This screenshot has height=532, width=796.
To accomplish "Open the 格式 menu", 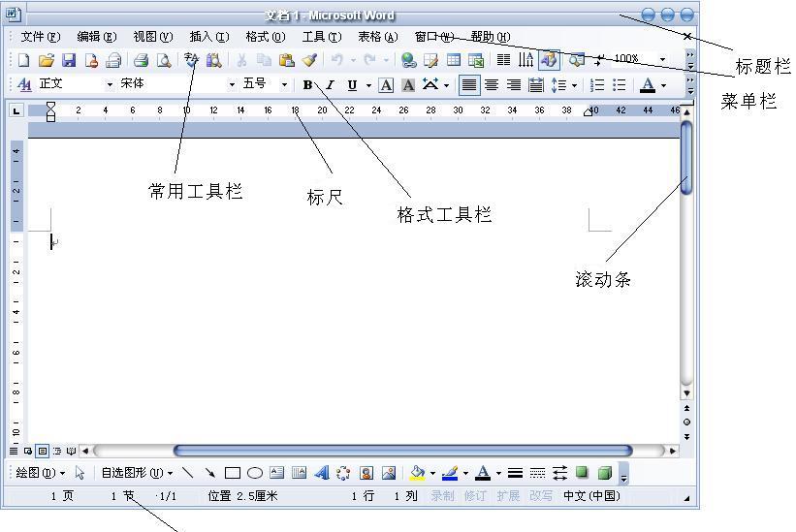I will point(266,37).
